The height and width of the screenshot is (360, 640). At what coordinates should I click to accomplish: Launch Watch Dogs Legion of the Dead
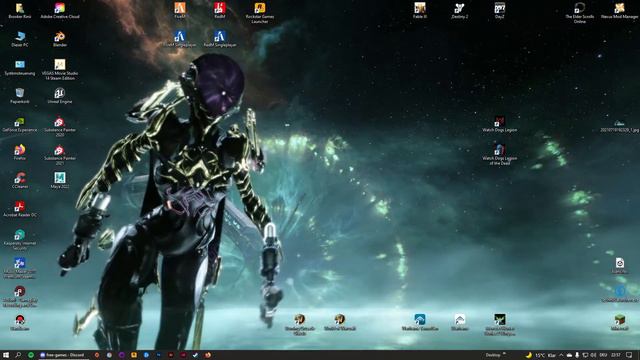[x=500, y=155]
